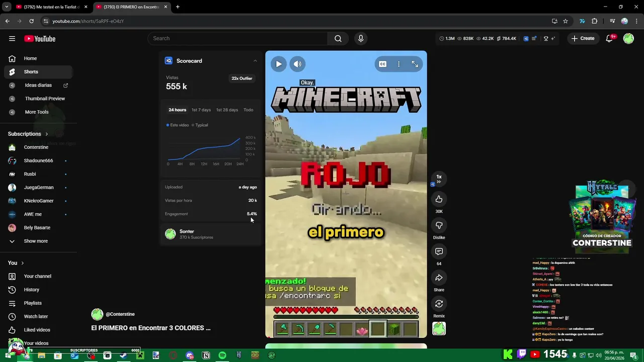Click the address bar URL
The width and height of the screenshot is (644, 362).
(88, 21)
